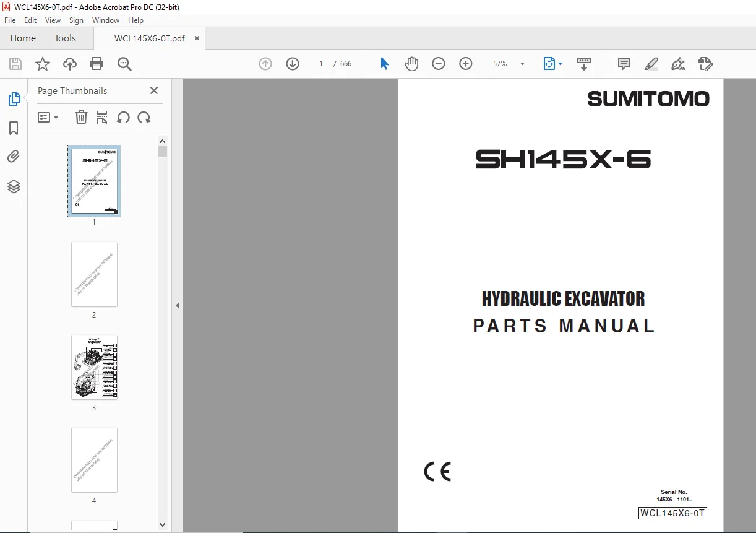The height and width of the screenshot is (533, 756).
Task: Click the thumbnails scroll up arrow
Action: coord(162,141)
